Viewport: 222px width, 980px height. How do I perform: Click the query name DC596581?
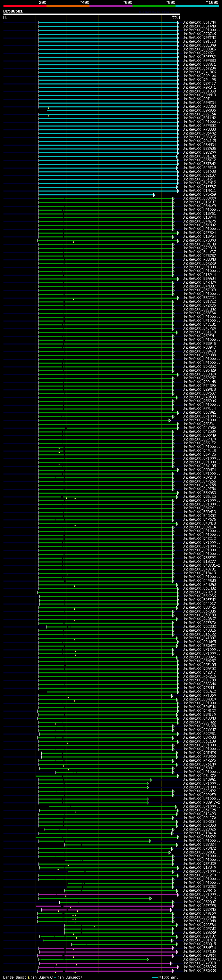click(x=13, y=11)
